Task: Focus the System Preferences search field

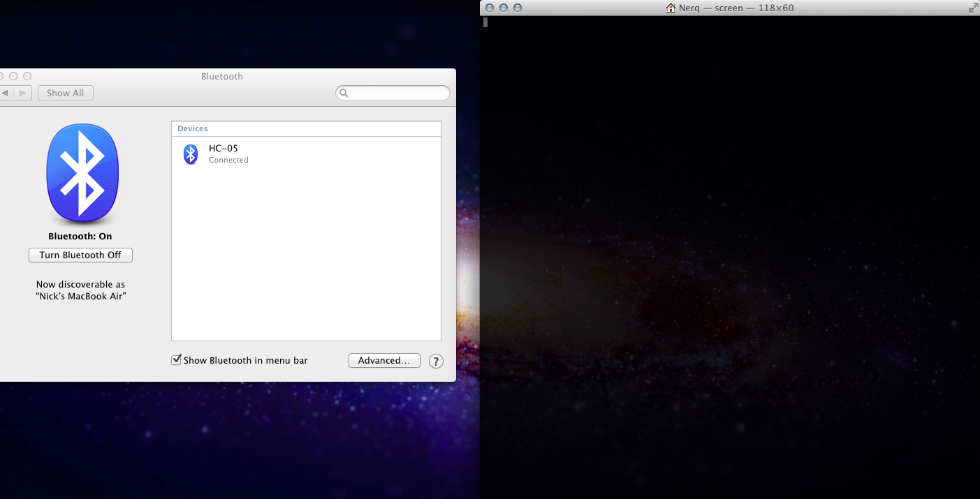Action: pyautogui.click(x=393, y=93)
